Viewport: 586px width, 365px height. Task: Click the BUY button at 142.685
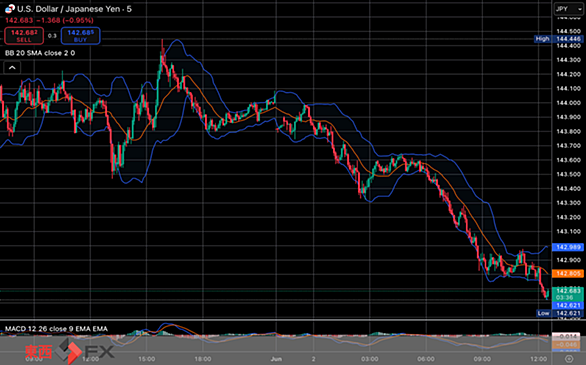pyautogui.click(x=80, y=36)
